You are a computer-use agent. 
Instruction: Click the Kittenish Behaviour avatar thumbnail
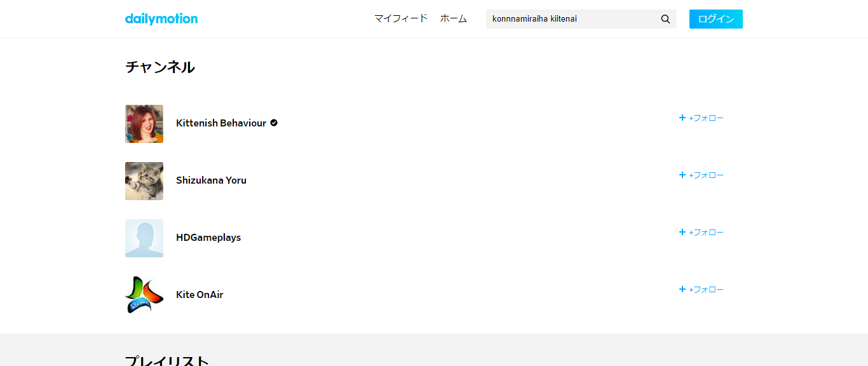[144, 124]
